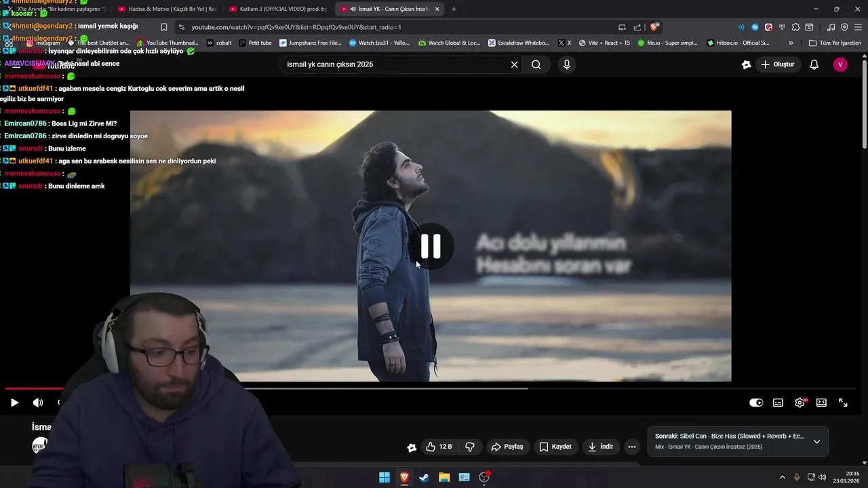Open the three-dot more actions menu

[632, 447]
